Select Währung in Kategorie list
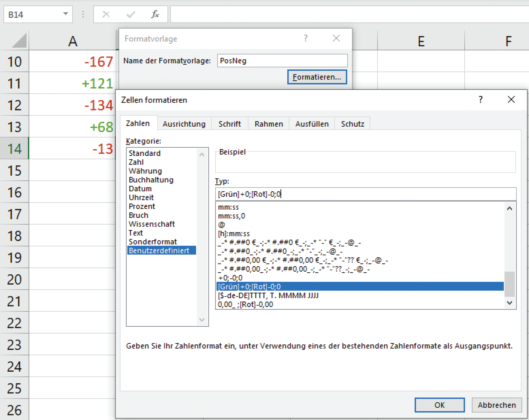The width and height of the screenshot is (529, 420). (x=145, y=171)
